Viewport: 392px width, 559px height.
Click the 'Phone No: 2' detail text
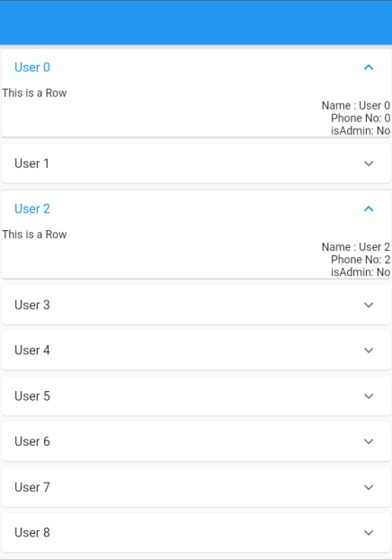(361, 260)
